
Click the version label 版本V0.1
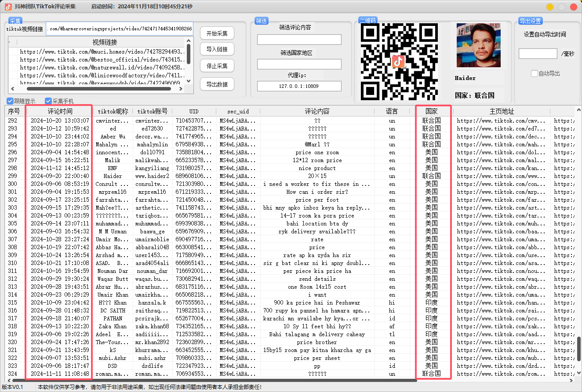coord(12,387)
